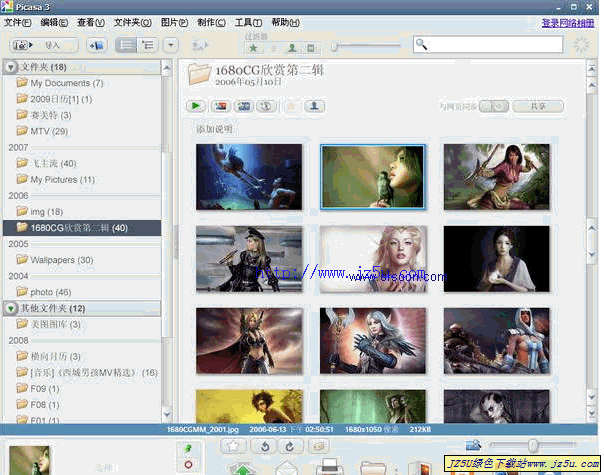
Task: Adjust the thumbnail size slider
Action: click(x=533, y=445)
